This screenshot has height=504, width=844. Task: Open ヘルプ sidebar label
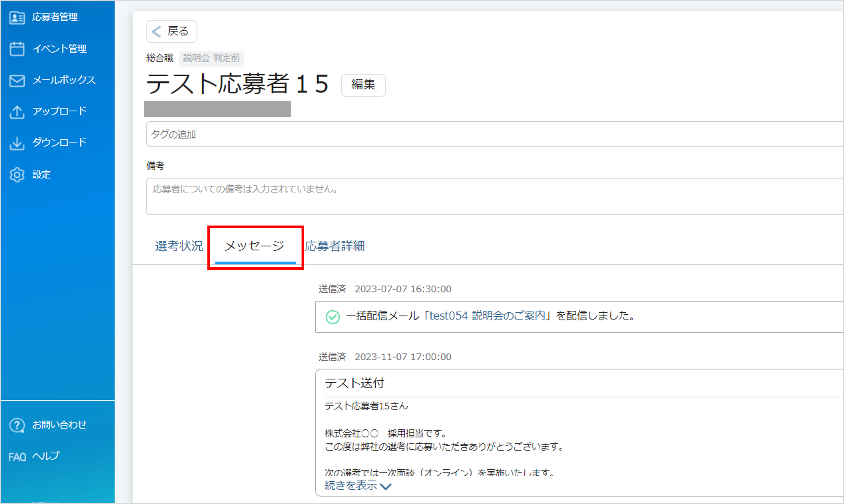(46, 456)
